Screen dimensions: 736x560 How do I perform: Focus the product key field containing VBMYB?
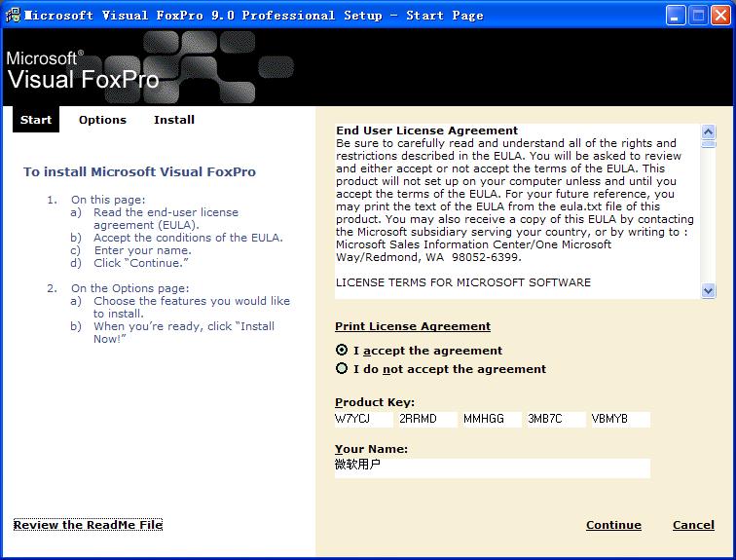click(x=620, y=419)
